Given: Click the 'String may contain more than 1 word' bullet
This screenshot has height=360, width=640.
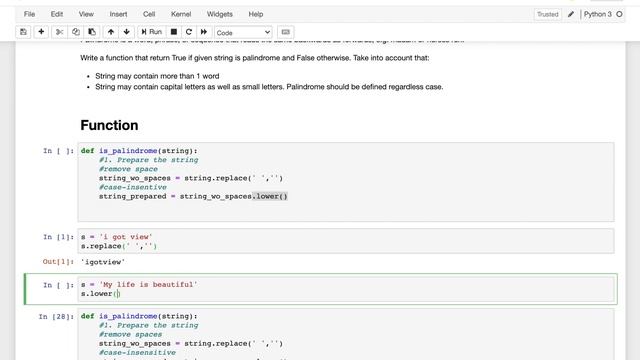Looking at the screenshot, I should tap(157, 76).
